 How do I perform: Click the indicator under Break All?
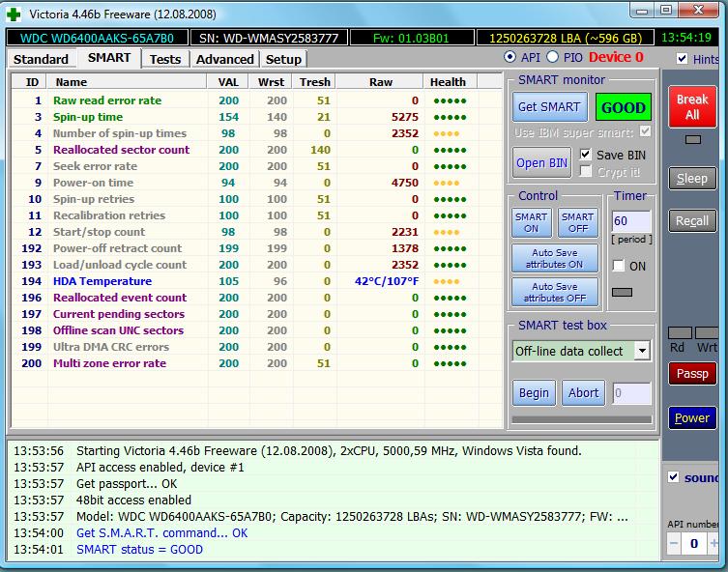pyautogui.click(x=693, y=140)
